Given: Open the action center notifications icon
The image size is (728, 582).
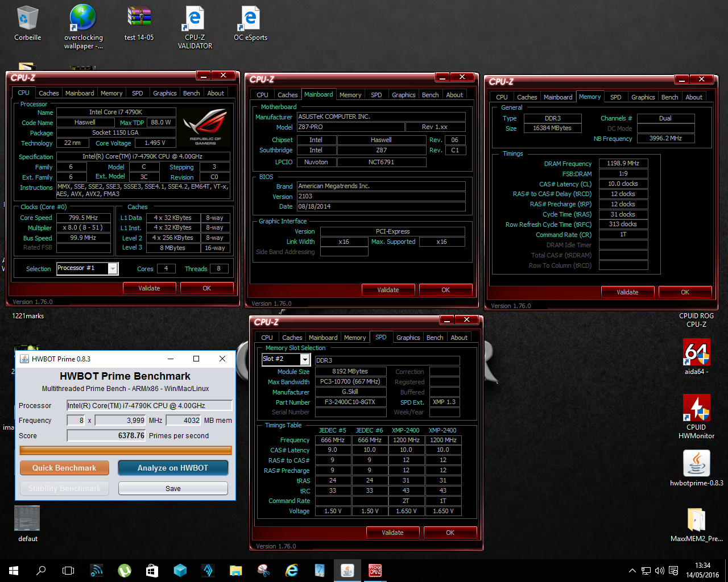Looking at the screenshot, I should 673,571.
